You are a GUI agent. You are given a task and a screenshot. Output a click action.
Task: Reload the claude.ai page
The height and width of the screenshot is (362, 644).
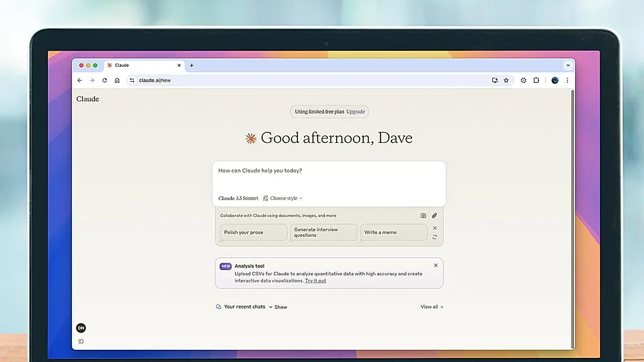click(105, 80)
